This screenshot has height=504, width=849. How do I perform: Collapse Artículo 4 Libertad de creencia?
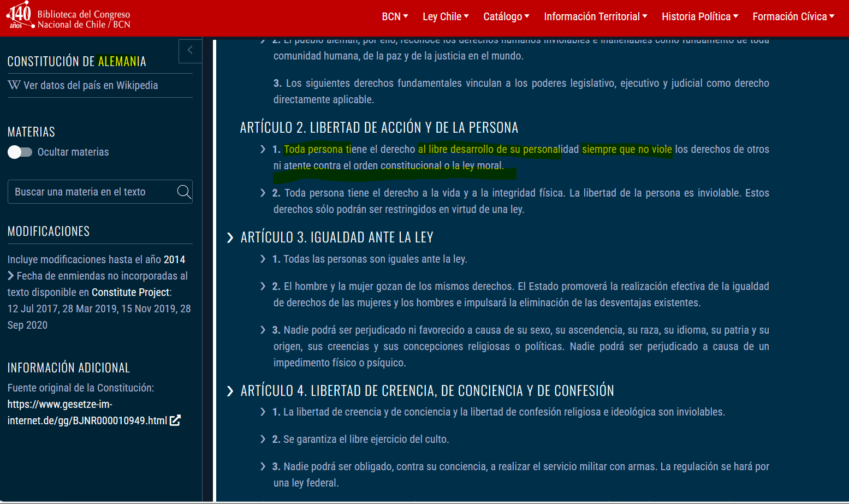click(x=230, y=391)
